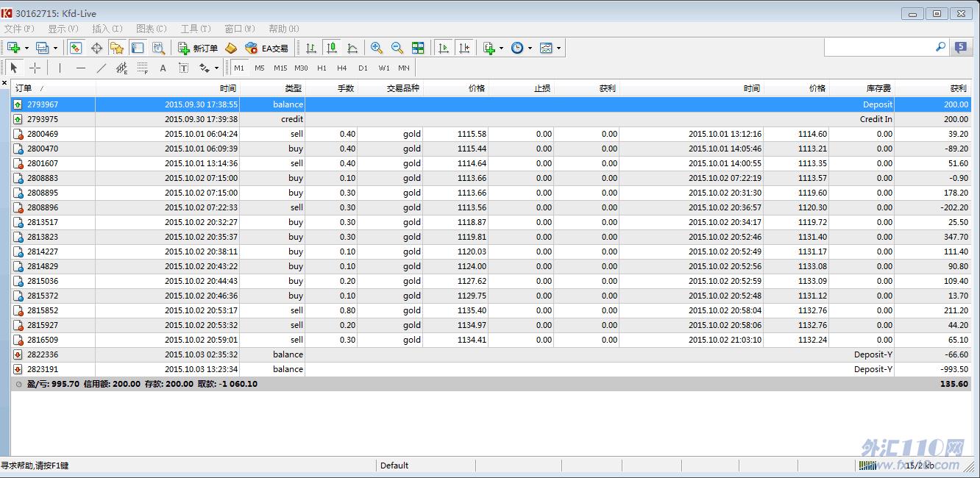Select the MN timeframe
The width and height of the screenshot is (980, 478).
coord(404,68)
